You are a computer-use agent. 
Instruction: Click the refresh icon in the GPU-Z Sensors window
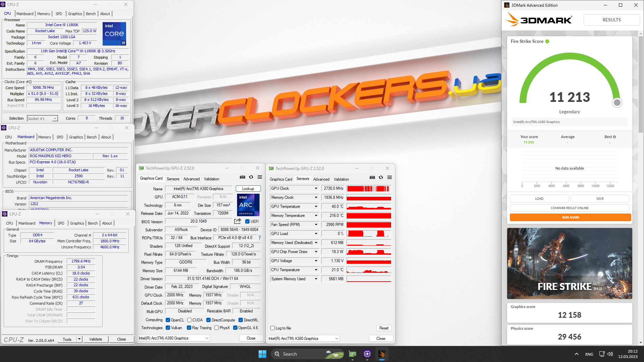click(x=381, y=177)
